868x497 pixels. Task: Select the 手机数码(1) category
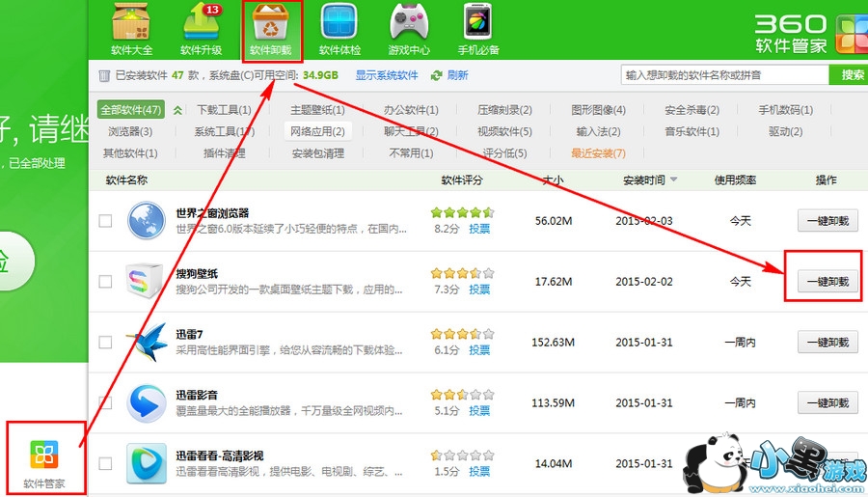click(785, 110)
